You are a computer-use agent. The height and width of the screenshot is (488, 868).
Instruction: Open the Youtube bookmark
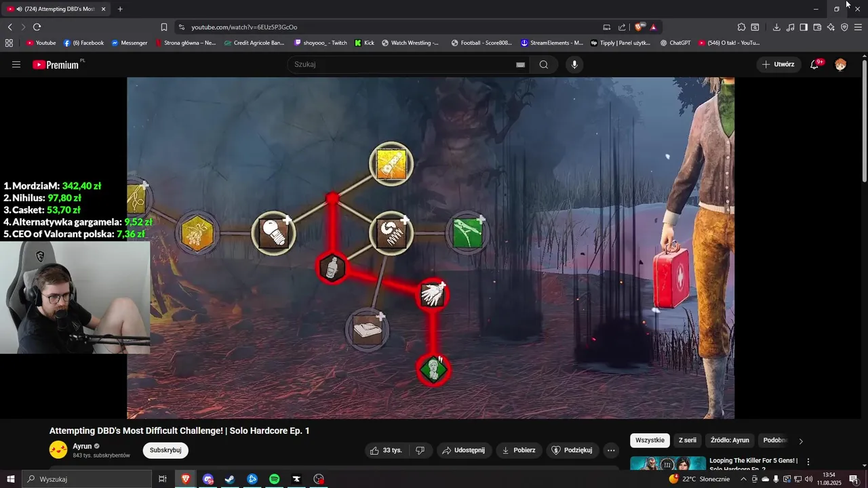point(41,43)
